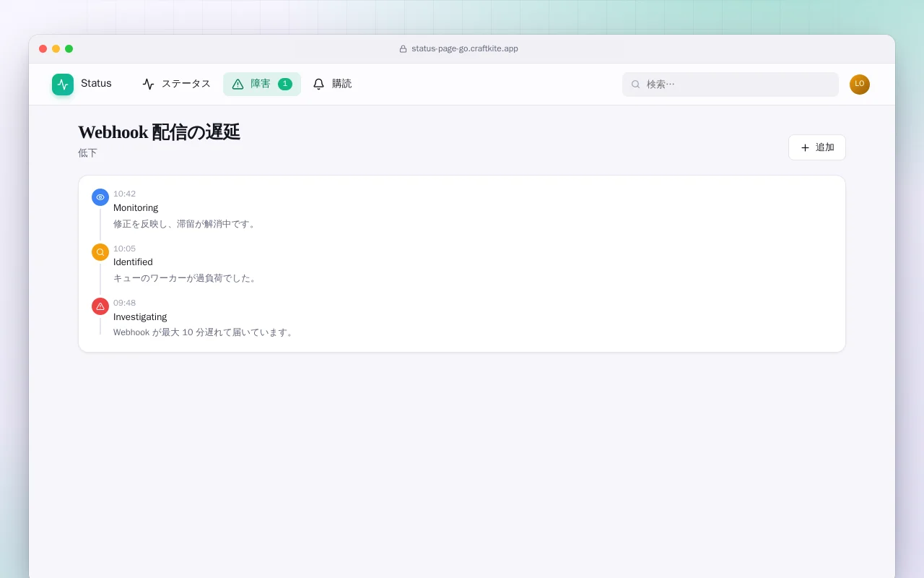Click the orange Identified search icon

pyautogui.click(x=100, y=252)
